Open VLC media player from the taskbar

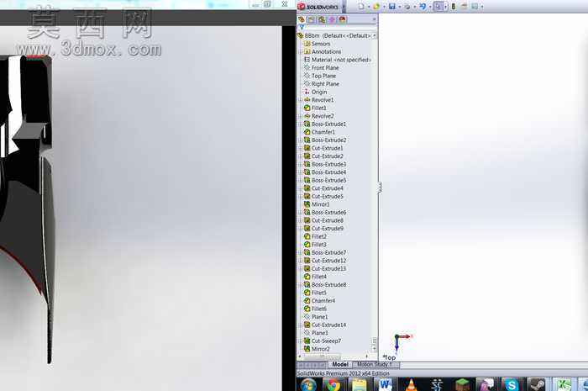(x=411, y=384)
